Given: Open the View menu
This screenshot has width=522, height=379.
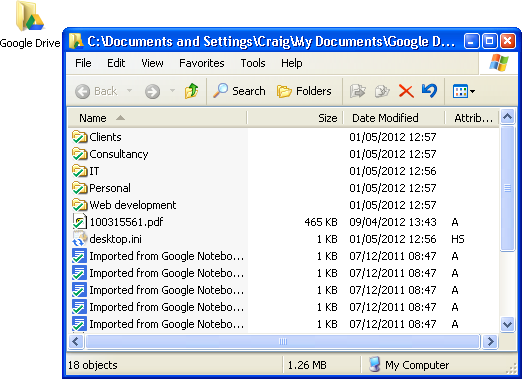Looking at the screenshot, I should [x=152, y=63].
